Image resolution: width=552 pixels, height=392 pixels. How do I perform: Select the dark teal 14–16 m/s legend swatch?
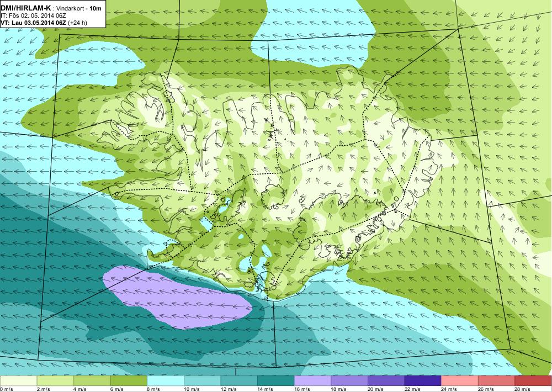point(276,381)
